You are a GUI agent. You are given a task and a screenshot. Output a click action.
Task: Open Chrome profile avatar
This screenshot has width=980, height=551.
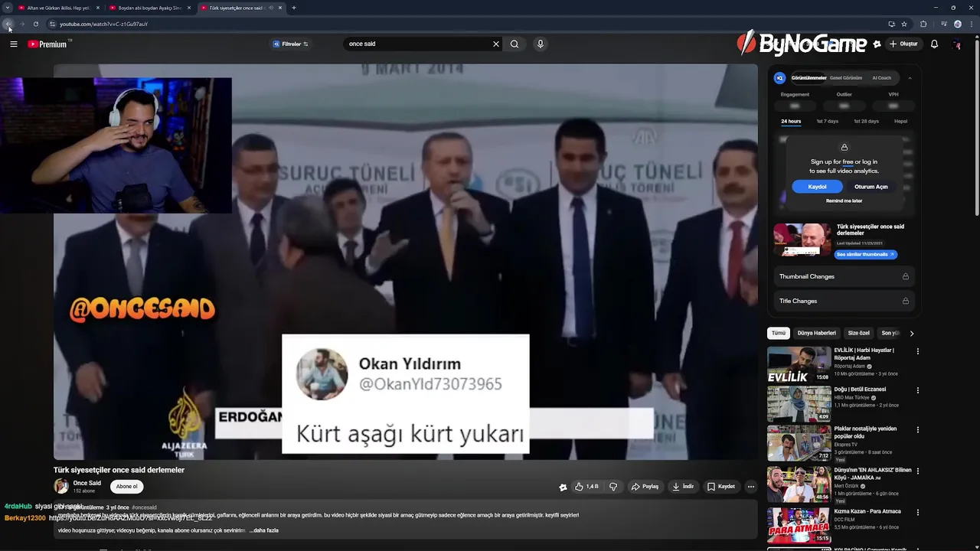click(x=958, y=24)
